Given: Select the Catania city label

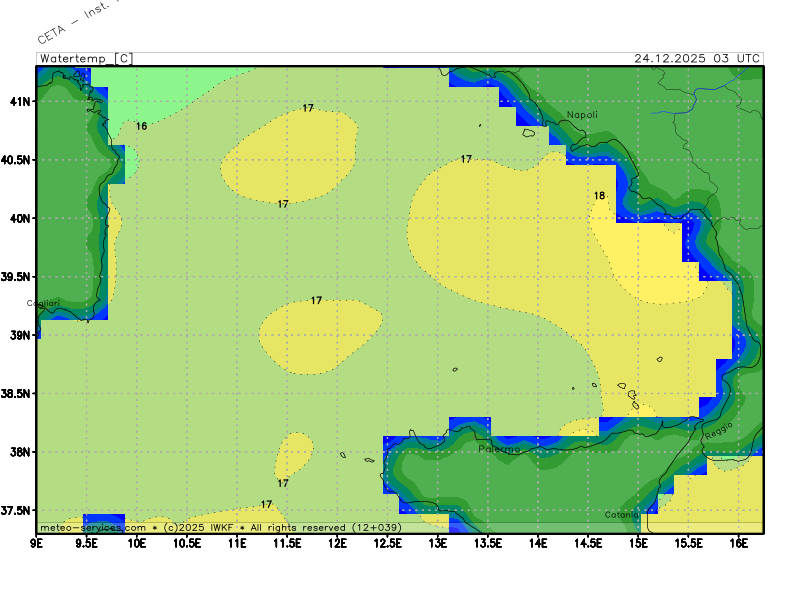Looking at the screenshot, I should [x=622, y=515].
